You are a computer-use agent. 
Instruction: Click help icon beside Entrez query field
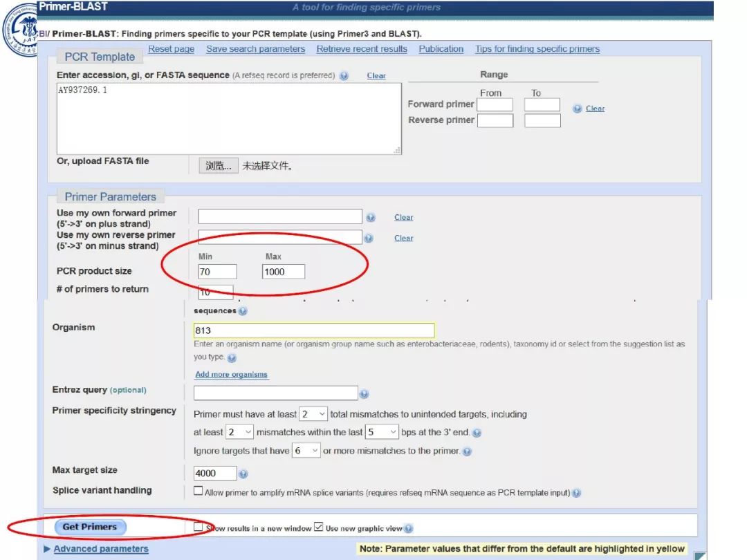[364, 394]
